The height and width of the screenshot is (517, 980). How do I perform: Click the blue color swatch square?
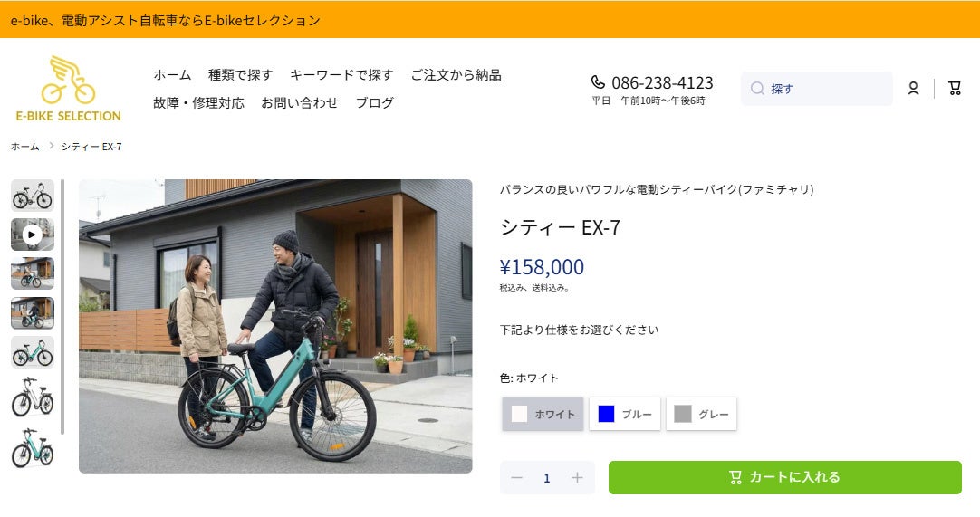pos(606,414)
